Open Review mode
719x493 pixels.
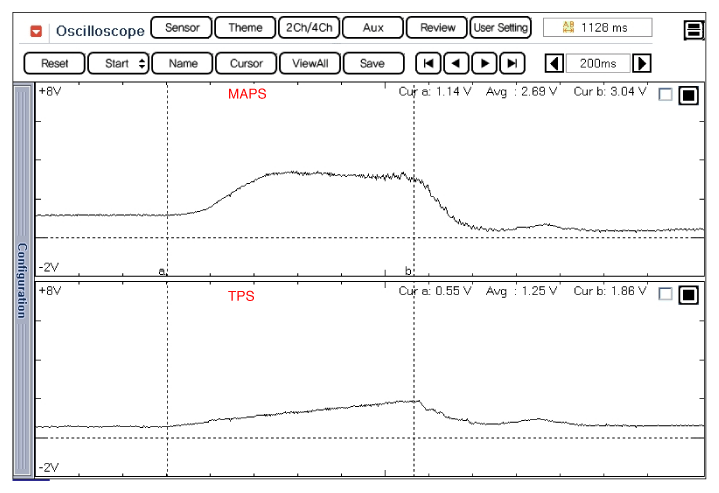(x=437, y=28)
